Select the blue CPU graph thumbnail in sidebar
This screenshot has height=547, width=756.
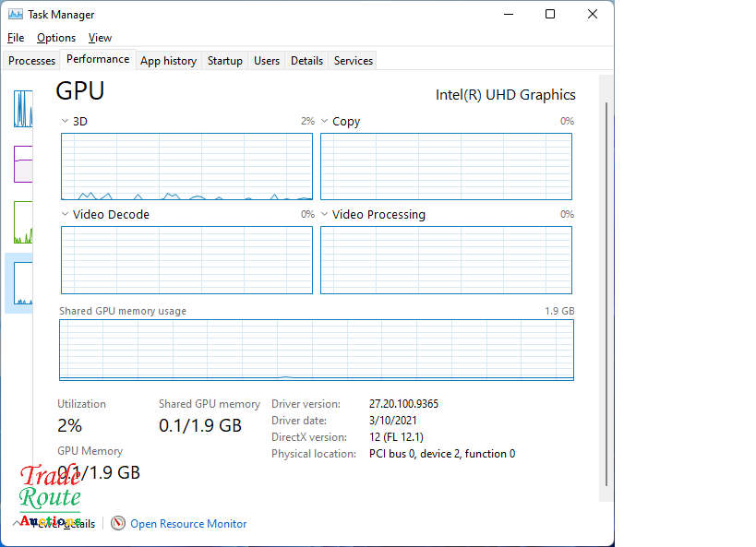tap(22, 109)
